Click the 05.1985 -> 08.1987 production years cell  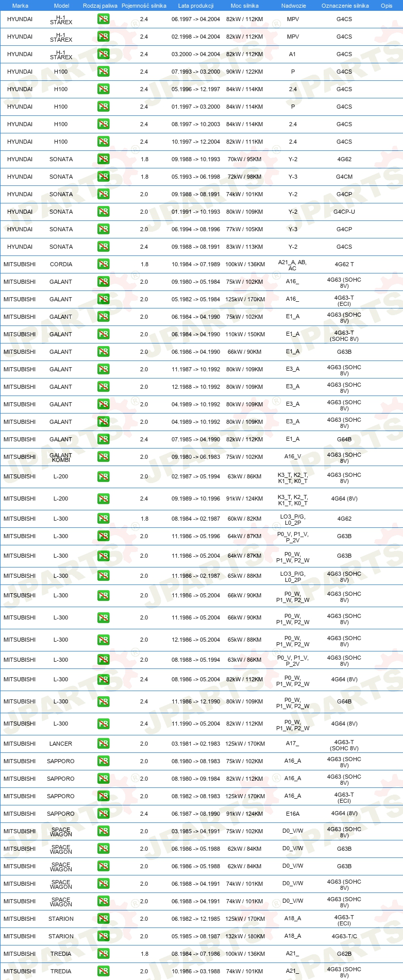pyautogui.click(x=196, y=936)
